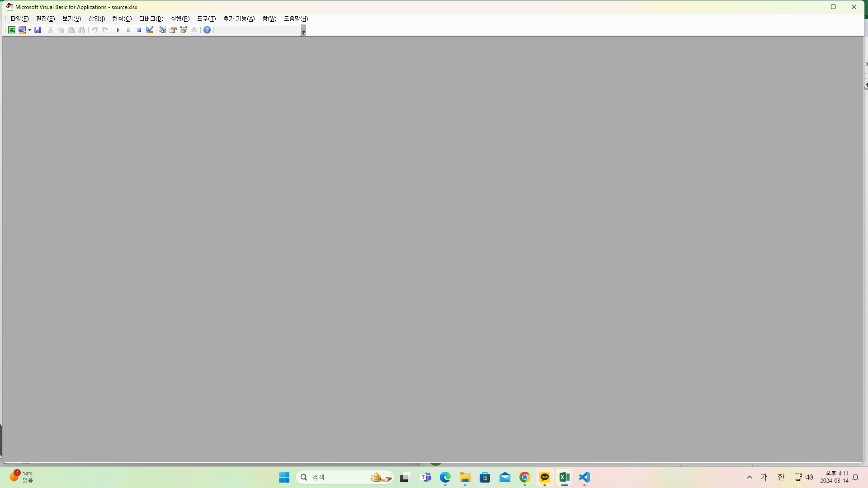Open the 추가 기능(A) menu
Screen dimensions: 868x488
(x=239, y=19)
